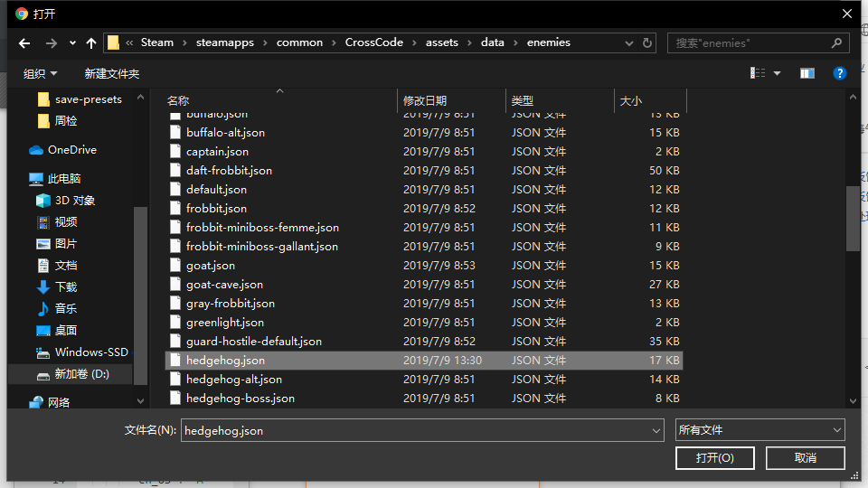Open 音乐 folder in sidebar
Screen dimensions: 868x488
56,309
